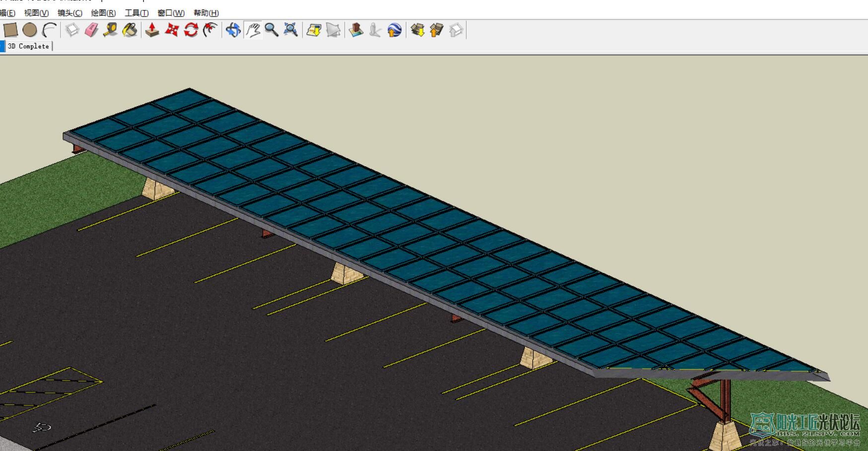Click the Get Models download icon
Screen dimensions: 868x451
coord(417,30)
